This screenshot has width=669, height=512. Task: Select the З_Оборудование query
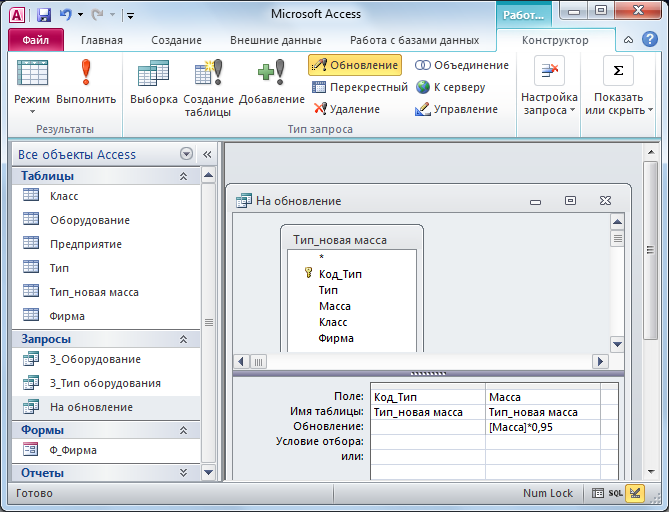(106, 359)
